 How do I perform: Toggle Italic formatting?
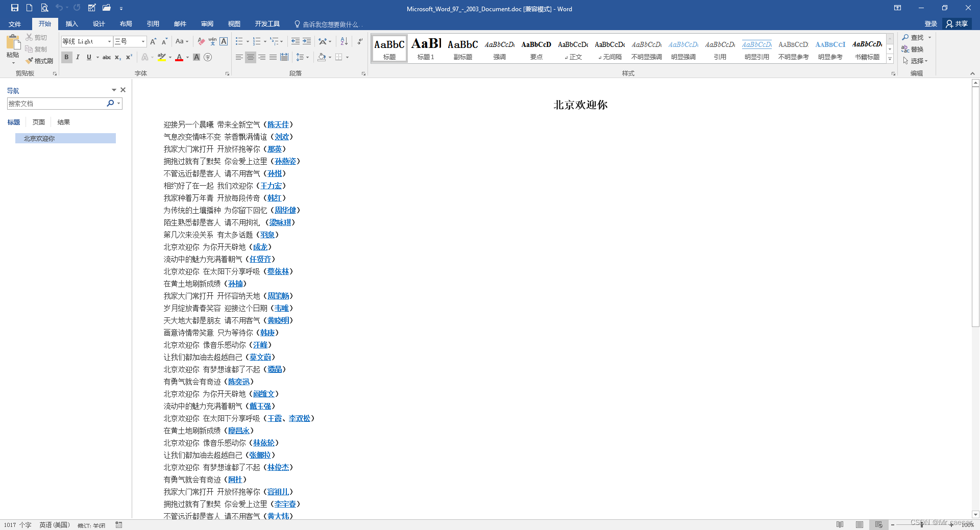(x=78, y=57)
